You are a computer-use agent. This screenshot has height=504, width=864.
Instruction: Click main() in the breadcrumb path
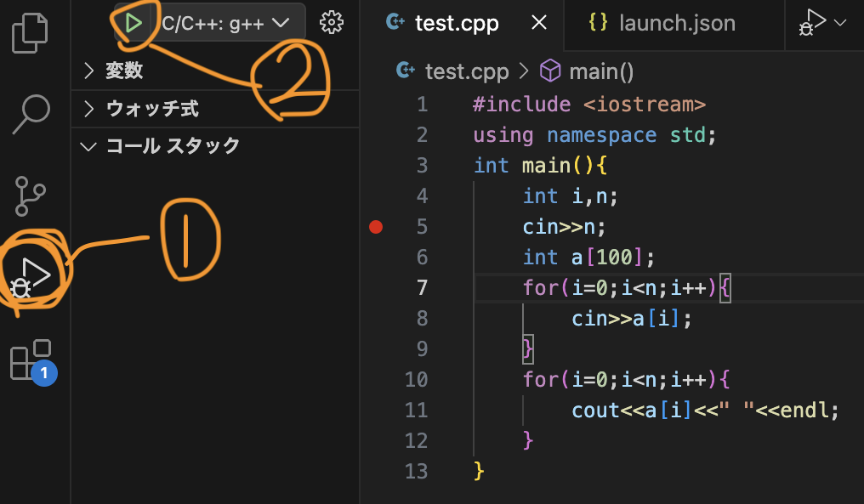tap(600, 72)
